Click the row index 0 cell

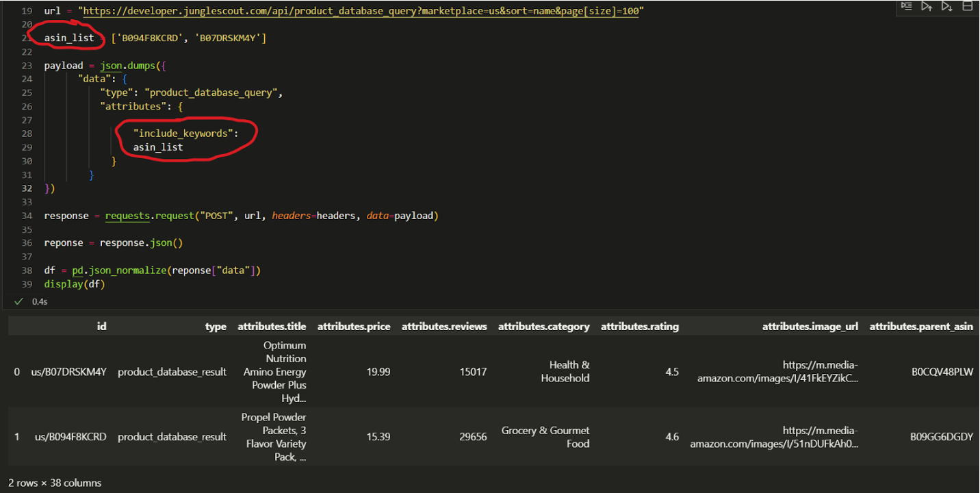[x=17, y=372]
